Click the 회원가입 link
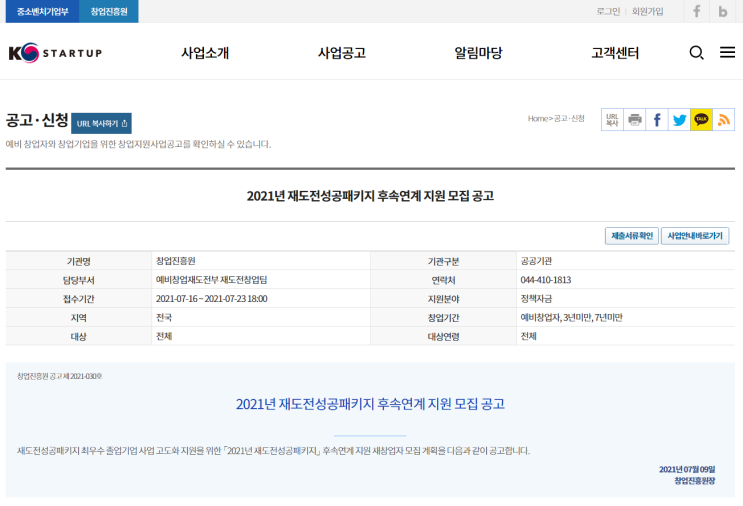This screenshot has width=743, height=506. [x=647, y=11]
